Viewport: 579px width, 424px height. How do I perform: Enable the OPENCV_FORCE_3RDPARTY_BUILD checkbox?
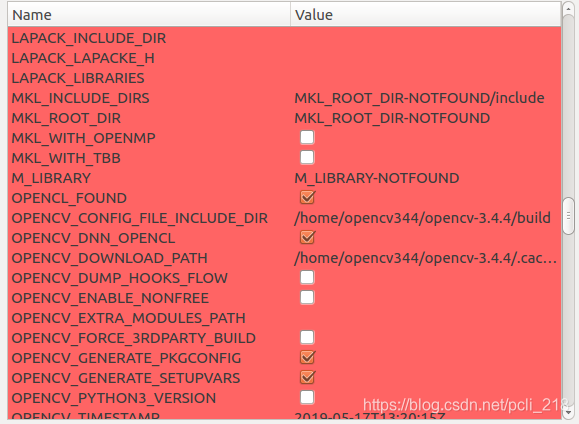tap(307, 338)
